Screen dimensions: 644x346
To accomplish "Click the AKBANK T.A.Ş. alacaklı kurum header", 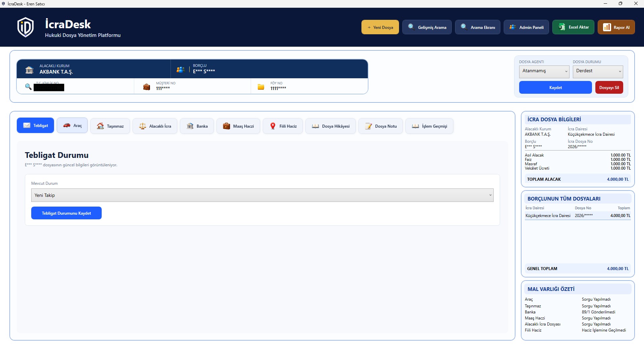I will 56,72.
